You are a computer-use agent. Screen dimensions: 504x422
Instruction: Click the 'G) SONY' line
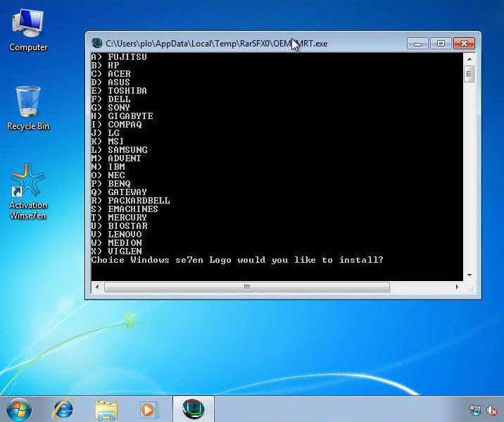[x=111, y=107]
